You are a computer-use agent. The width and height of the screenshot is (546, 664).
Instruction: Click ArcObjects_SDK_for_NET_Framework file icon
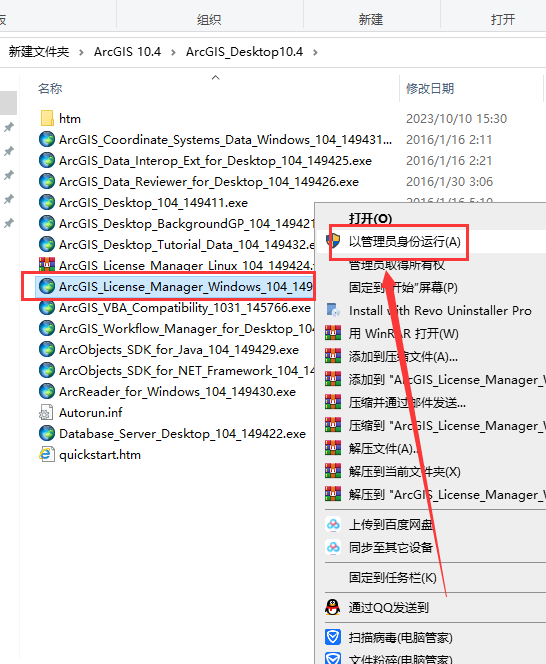[x=47, y=370]
